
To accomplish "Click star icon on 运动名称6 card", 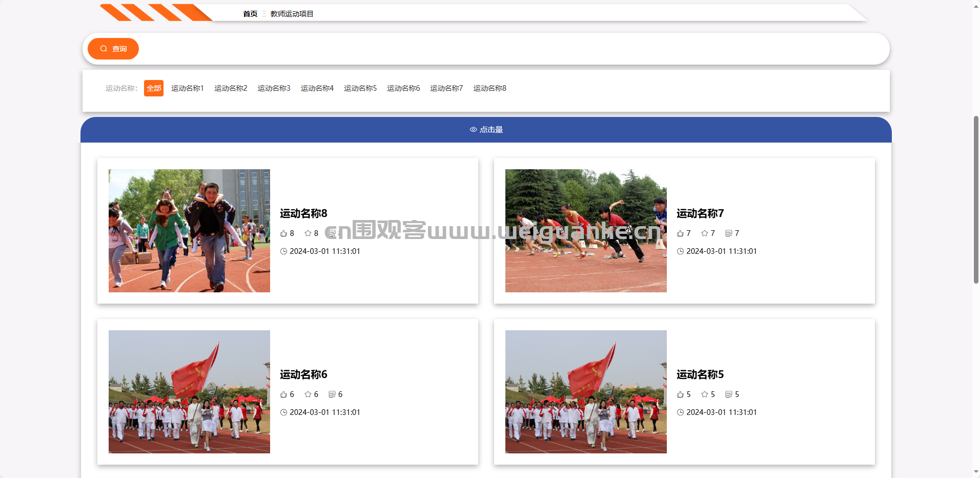I will (x=308, y=394).
